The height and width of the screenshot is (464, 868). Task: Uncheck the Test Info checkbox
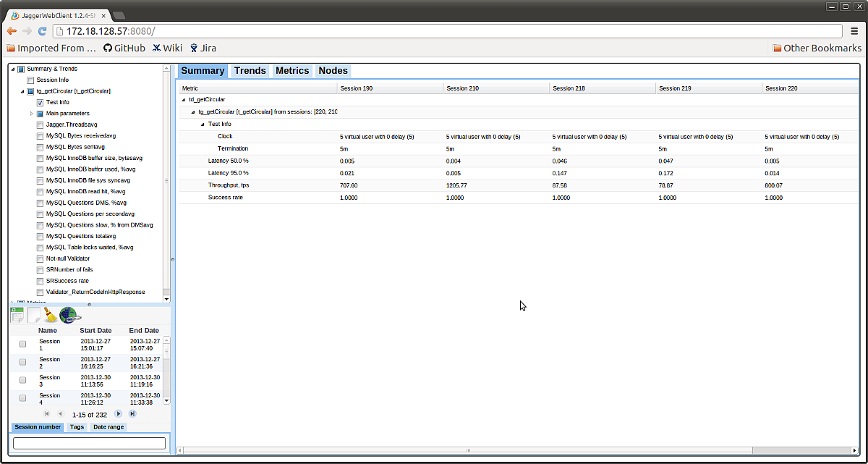(x=41, y=102)
